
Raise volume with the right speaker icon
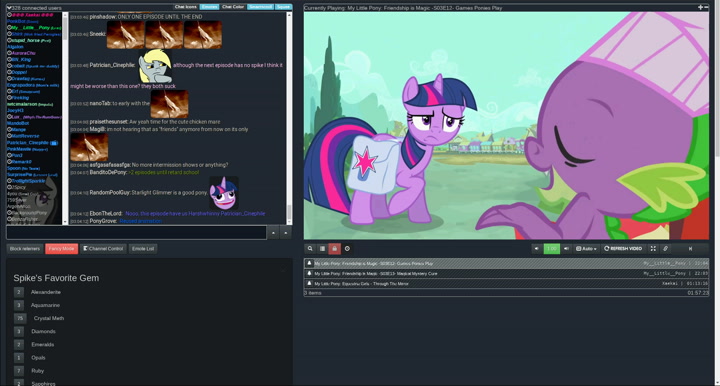pyautogui.click(x=566, y=249)
